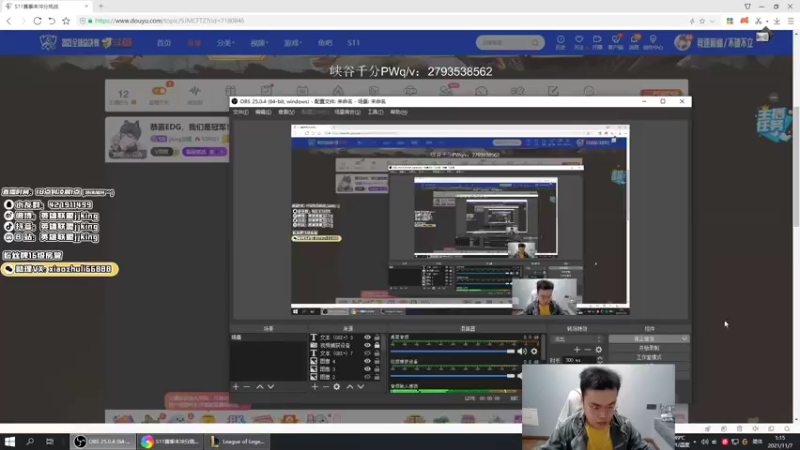Adjust desktop audio volume slider
The width and height of the screenshot is (800, 450).
coord(453,351)
